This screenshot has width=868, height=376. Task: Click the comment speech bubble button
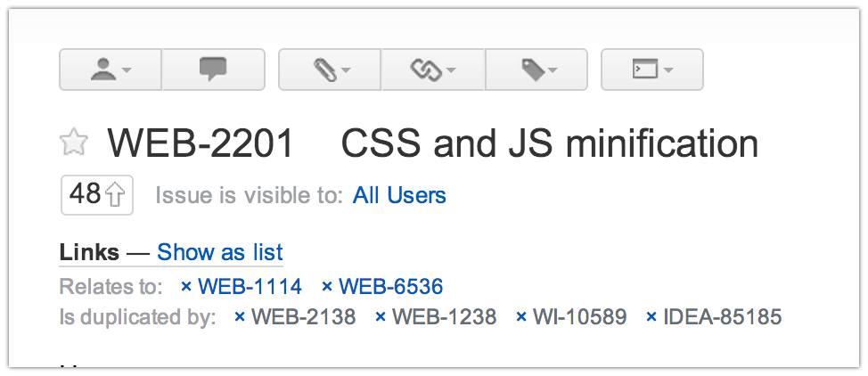click(213, 69)
